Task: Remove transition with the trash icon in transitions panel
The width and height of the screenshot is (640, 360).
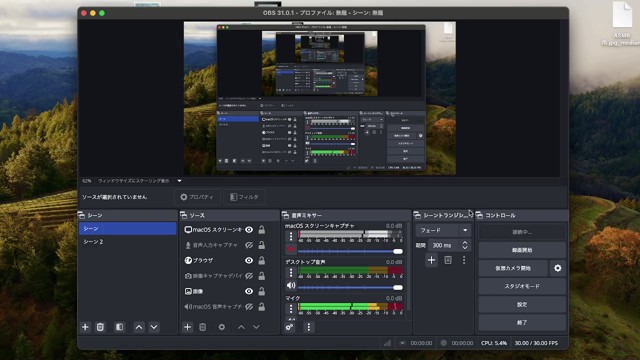Action: click(448, 260)
